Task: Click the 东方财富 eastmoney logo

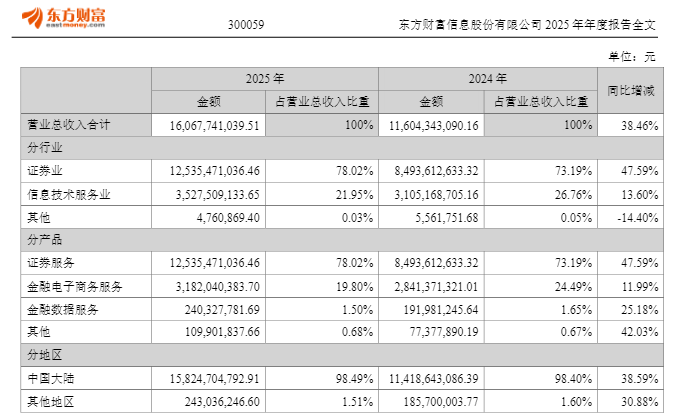Action: (63, 18)
